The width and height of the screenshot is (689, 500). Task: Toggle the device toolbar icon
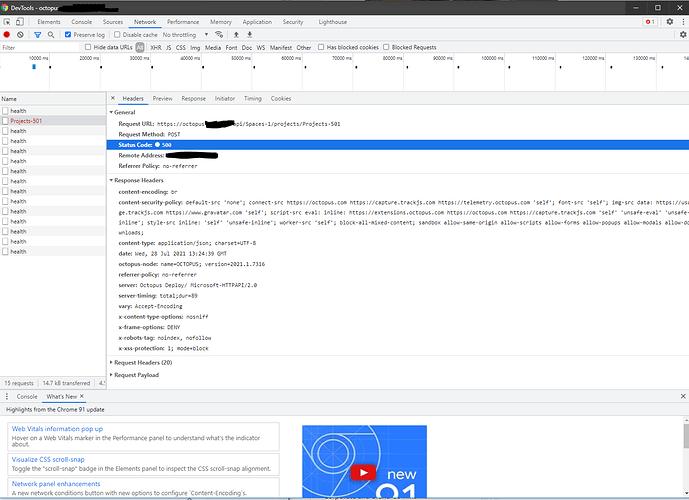pos(20,22)
